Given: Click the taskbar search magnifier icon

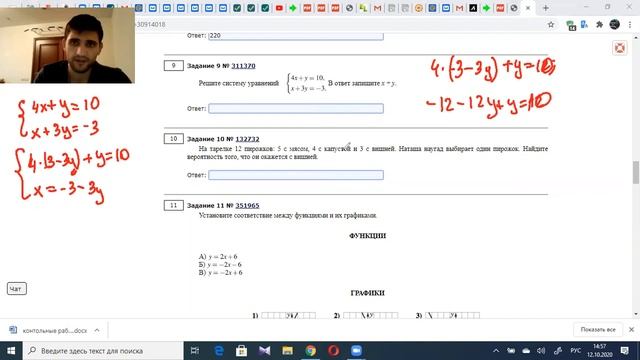Looking at the screenshot, I should tap(32, 351).
